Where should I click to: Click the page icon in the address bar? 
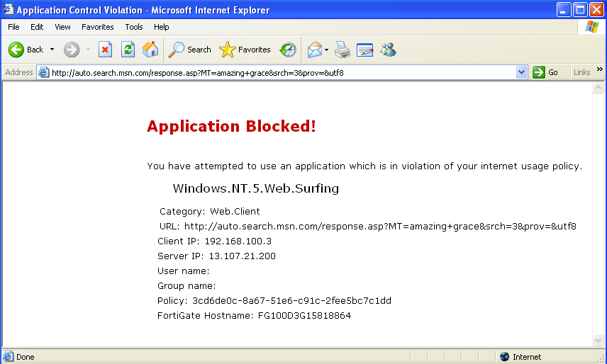43,72
